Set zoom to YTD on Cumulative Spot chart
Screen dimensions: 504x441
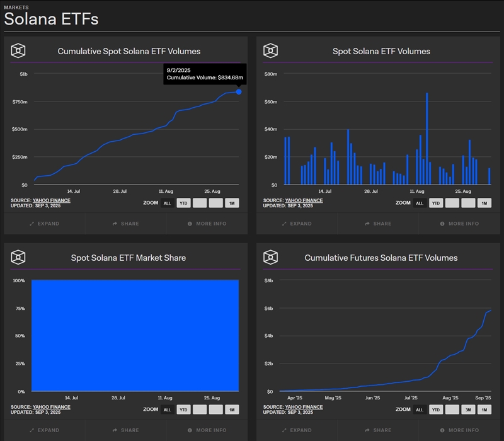pos(183,203)
